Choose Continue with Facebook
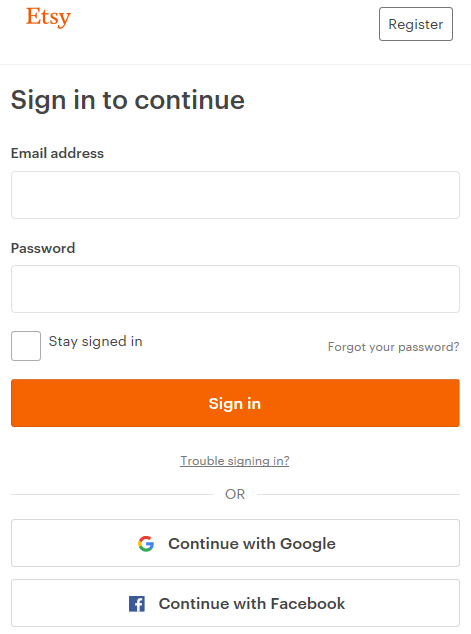 (235, 603)
